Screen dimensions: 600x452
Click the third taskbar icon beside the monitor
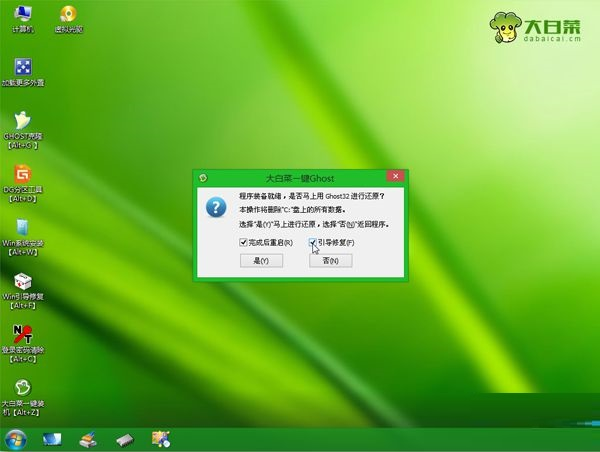[x=88, y=438]
